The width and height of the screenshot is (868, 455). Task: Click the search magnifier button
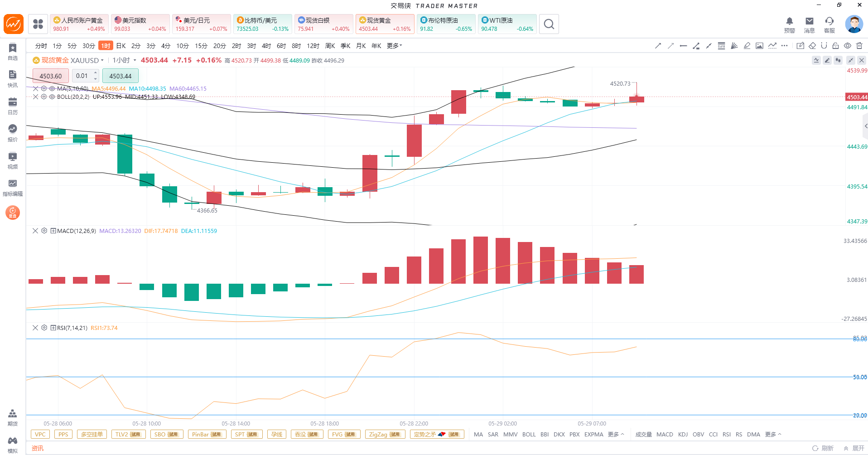(x=549, y=24)
